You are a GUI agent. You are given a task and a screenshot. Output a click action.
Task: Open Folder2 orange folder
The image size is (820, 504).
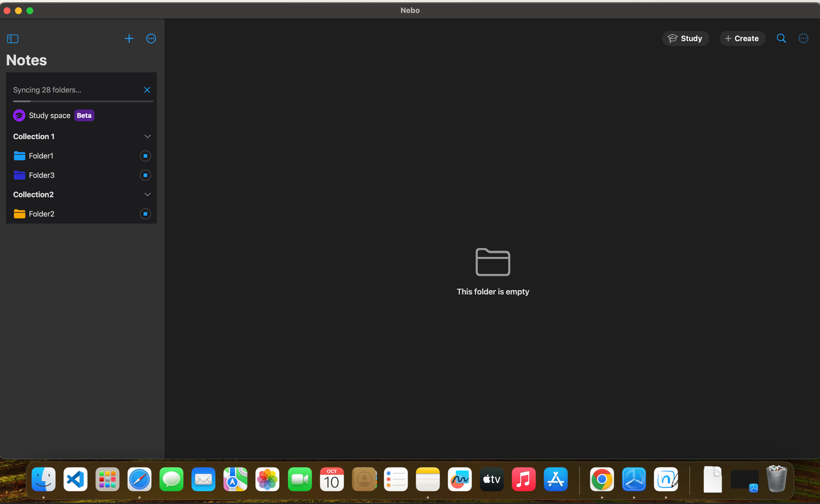tap(19, 214)
